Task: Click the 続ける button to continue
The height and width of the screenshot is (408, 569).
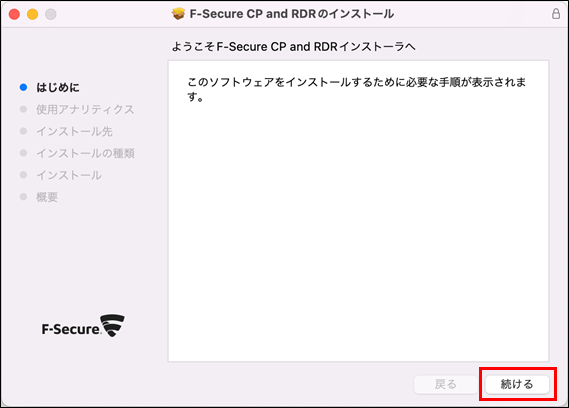Action: click(x=517, y=384)
